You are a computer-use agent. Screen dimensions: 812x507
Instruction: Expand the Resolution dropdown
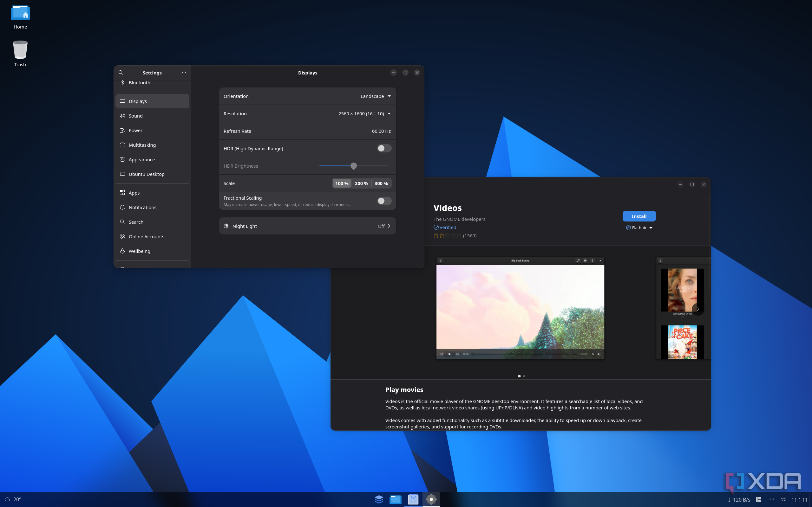[x=364, y=113]
